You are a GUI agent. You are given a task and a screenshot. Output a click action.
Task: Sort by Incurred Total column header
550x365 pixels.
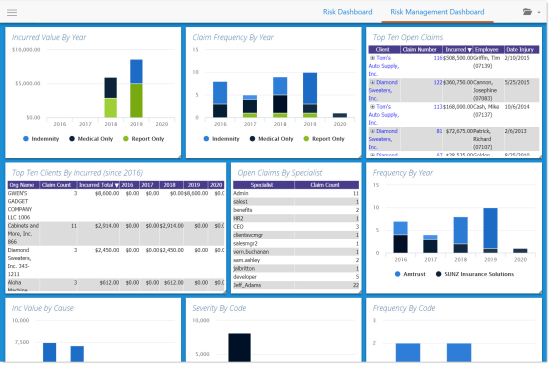[98, 185]
